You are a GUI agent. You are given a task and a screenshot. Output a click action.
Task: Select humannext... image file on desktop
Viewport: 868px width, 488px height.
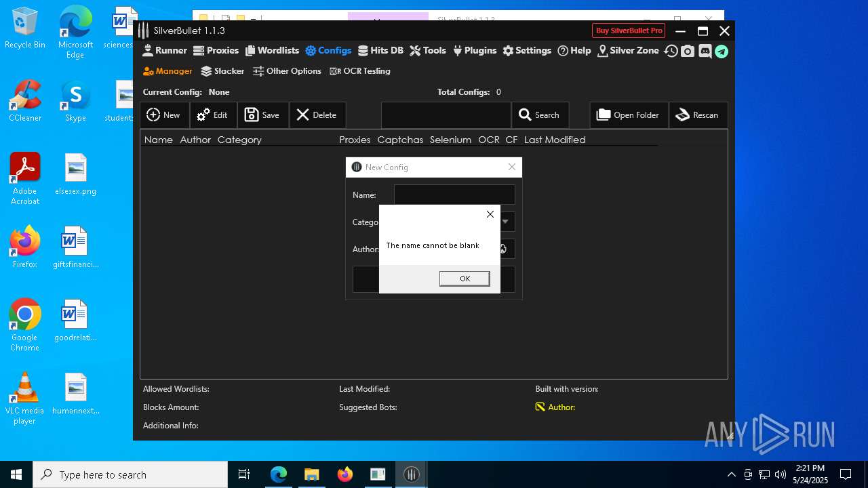(x=75, y=394)
